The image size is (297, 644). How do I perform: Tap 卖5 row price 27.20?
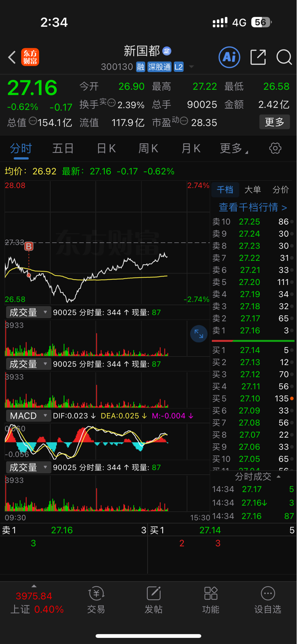click(249, 282)
